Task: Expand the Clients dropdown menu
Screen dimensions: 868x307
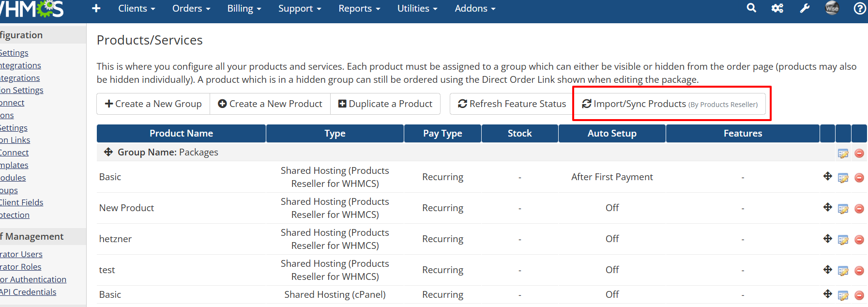Action: (x=137, y=8)
